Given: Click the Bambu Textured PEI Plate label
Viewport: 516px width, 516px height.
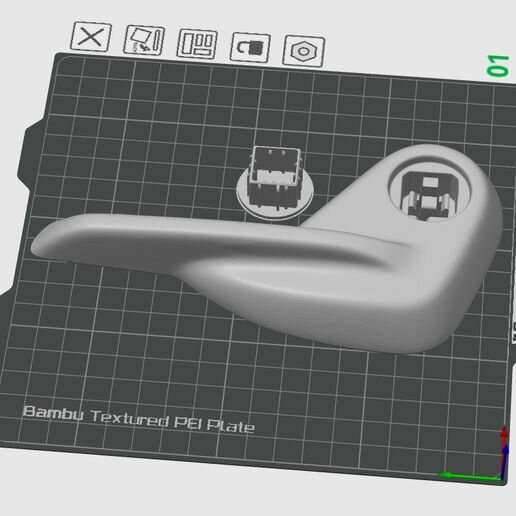Looking at the screenshot, I should click(139, 419).
